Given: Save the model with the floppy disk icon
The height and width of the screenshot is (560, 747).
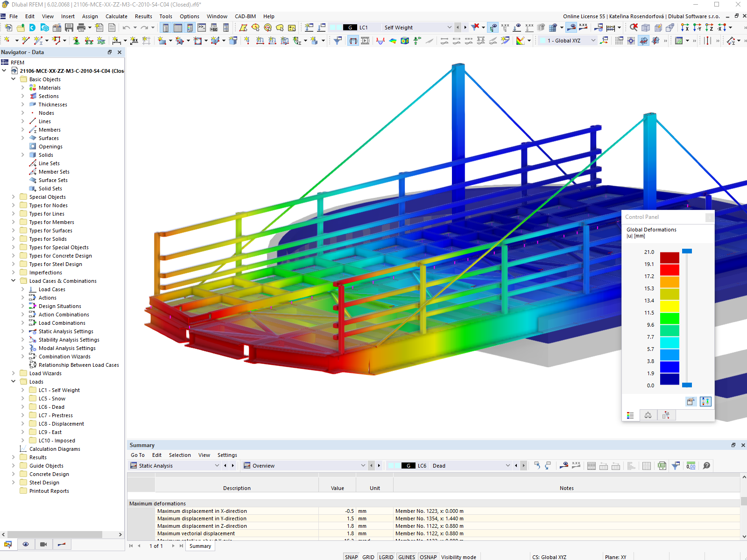Looking at the screenshot, I should tap(69, 28).
